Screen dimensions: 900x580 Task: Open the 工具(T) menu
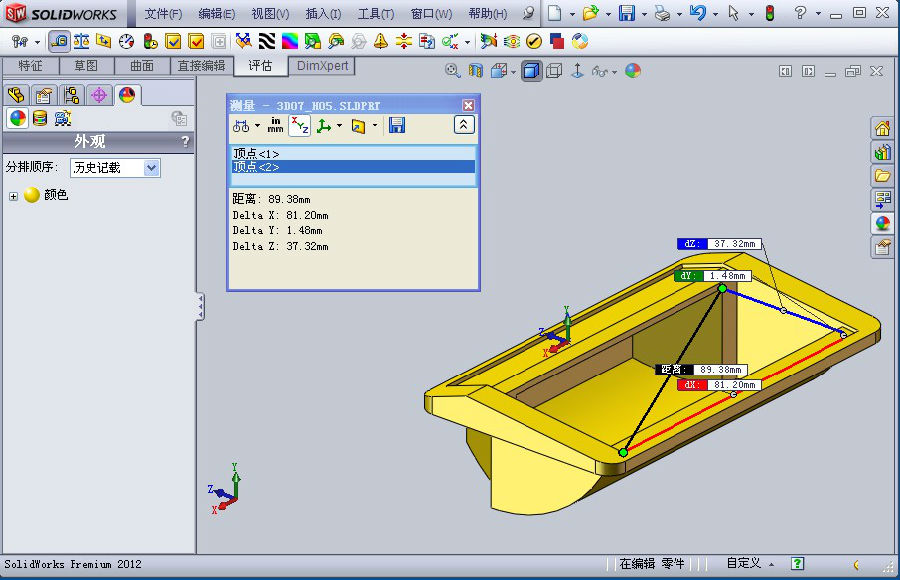point(376,14)
